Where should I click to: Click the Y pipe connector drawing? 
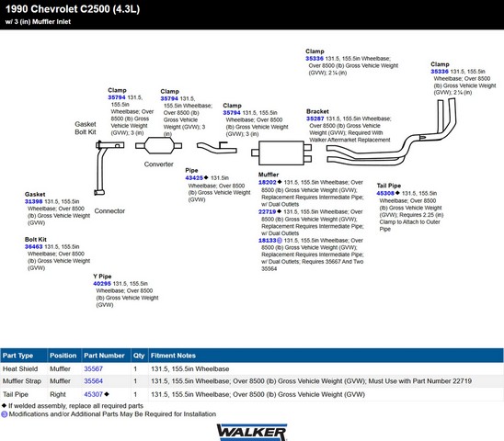point(109,167)
